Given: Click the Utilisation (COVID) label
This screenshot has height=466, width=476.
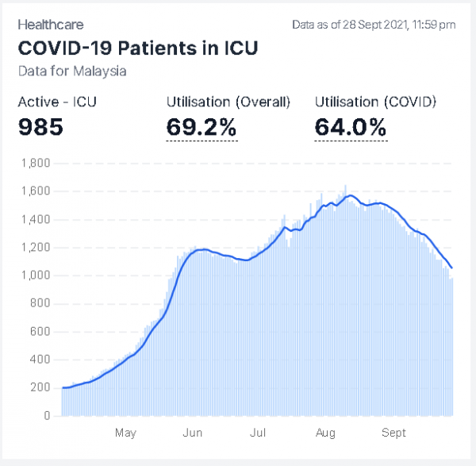Looking at the screenshot, I should click(375, 102).
